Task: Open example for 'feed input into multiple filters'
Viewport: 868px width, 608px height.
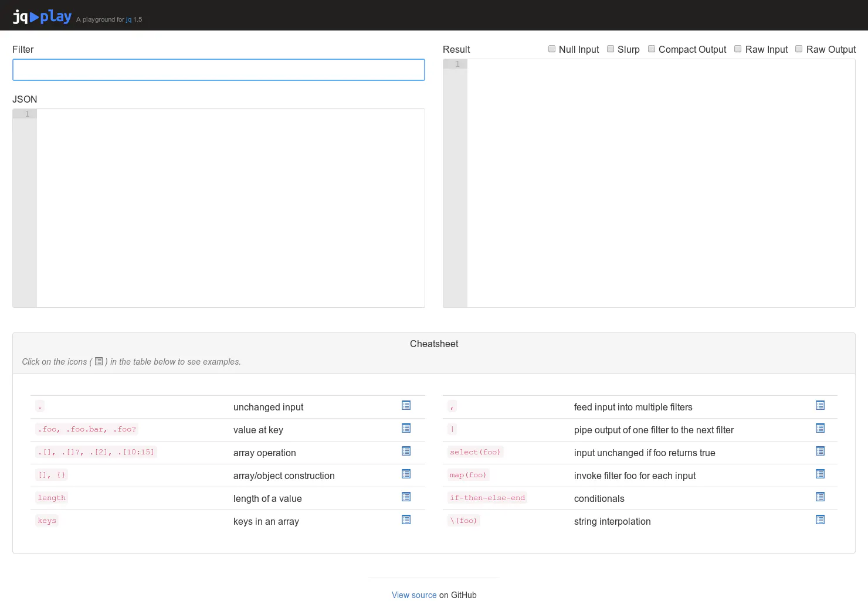Action: pyautogui.click(x=820, y=405)
